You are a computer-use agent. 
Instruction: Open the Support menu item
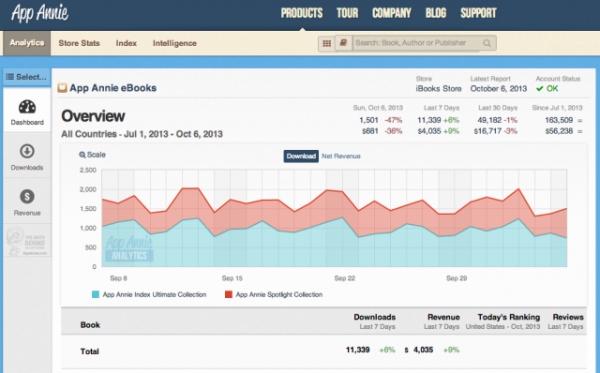[478, 13]
